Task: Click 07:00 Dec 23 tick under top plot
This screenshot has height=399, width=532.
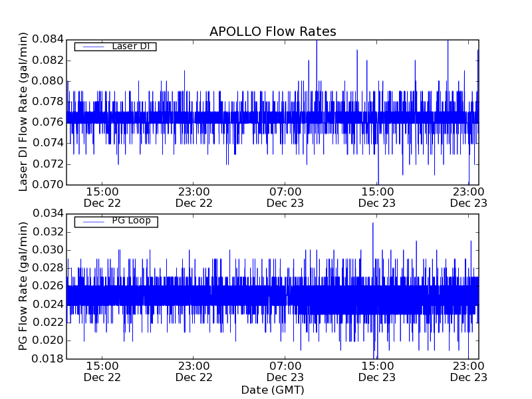Action: tap(285, 197)
